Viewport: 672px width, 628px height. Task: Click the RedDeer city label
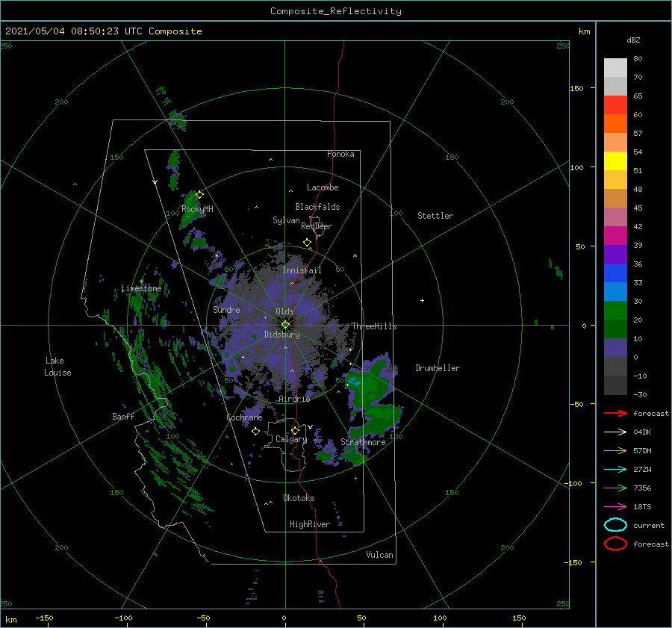point(317,226)
